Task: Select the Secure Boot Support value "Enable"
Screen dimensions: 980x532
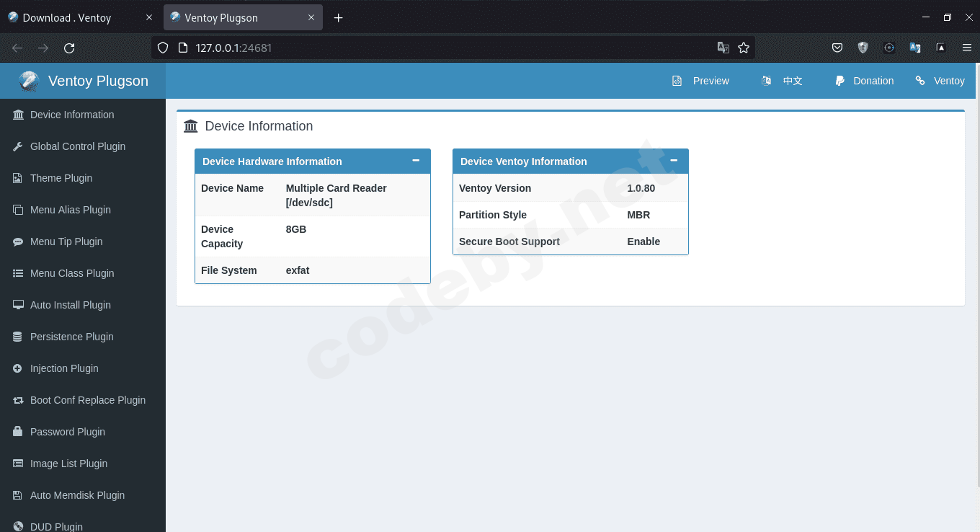Action: [643, 241]
